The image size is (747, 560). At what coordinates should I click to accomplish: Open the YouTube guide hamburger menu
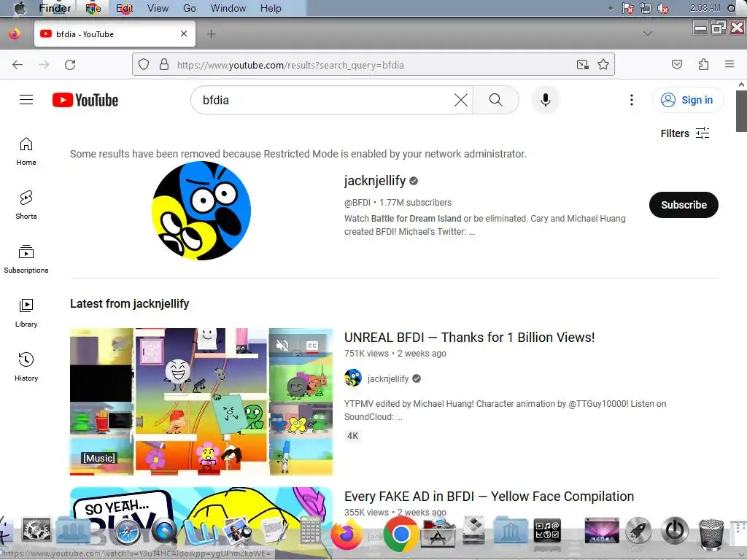(x=26, y=99)
